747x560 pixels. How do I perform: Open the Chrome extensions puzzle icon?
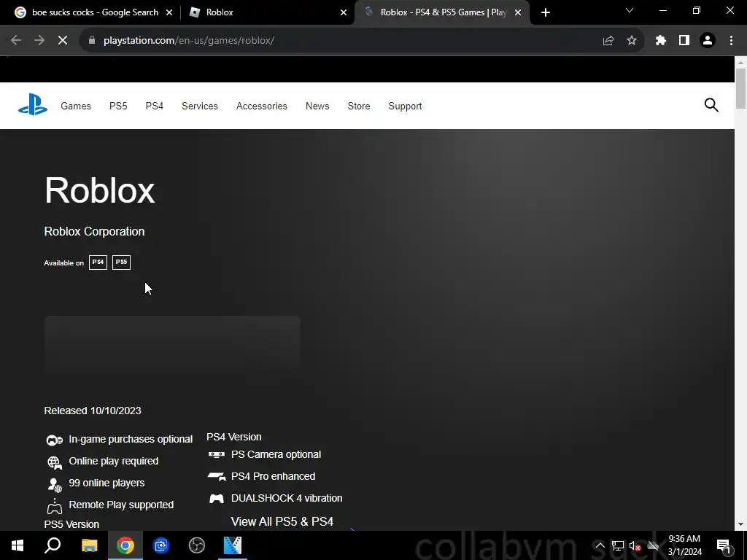[660, 41]
